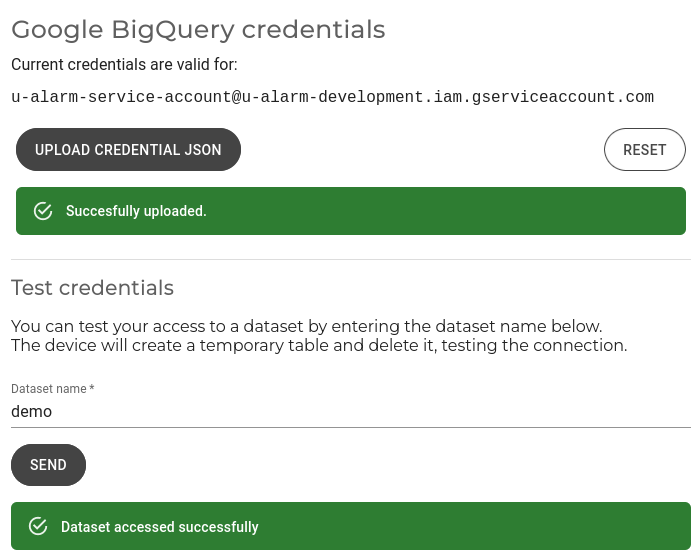Click the service account email address
Screen dimensions: 699x558
coord(332,97)
